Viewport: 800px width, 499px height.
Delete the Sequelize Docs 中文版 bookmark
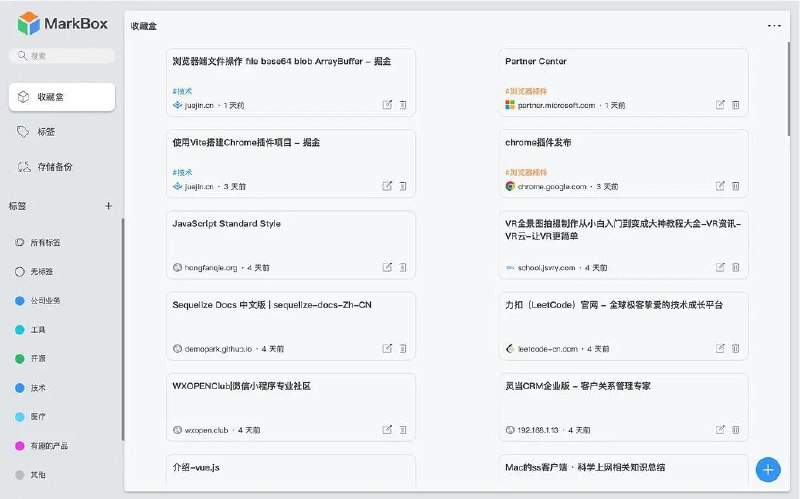(403, 348)
